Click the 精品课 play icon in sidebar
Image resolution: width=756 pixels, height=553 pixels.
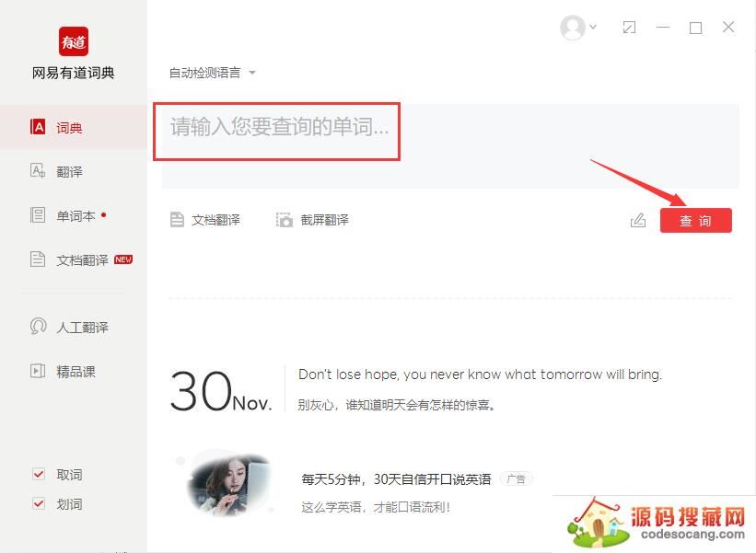[x=38, y=371]
